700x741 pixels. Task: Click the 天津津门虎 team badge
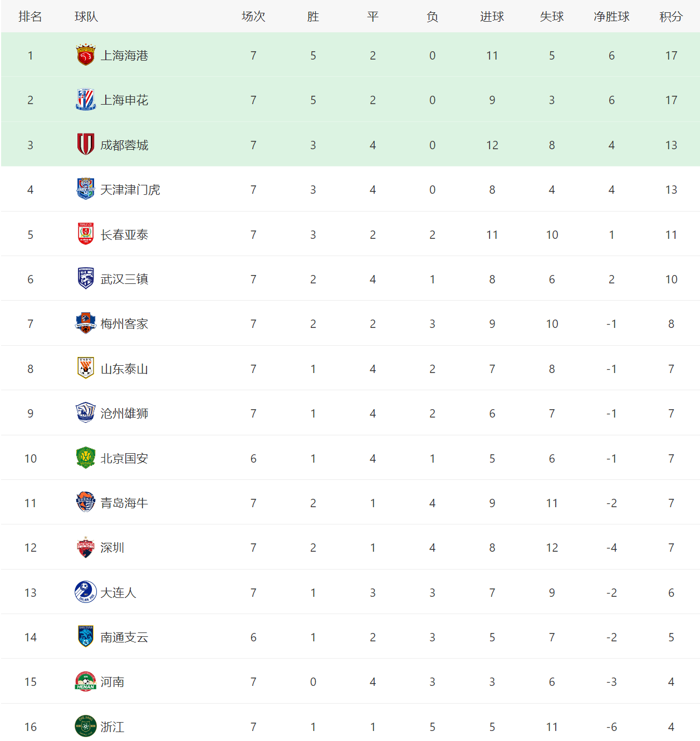coord(86,189)
